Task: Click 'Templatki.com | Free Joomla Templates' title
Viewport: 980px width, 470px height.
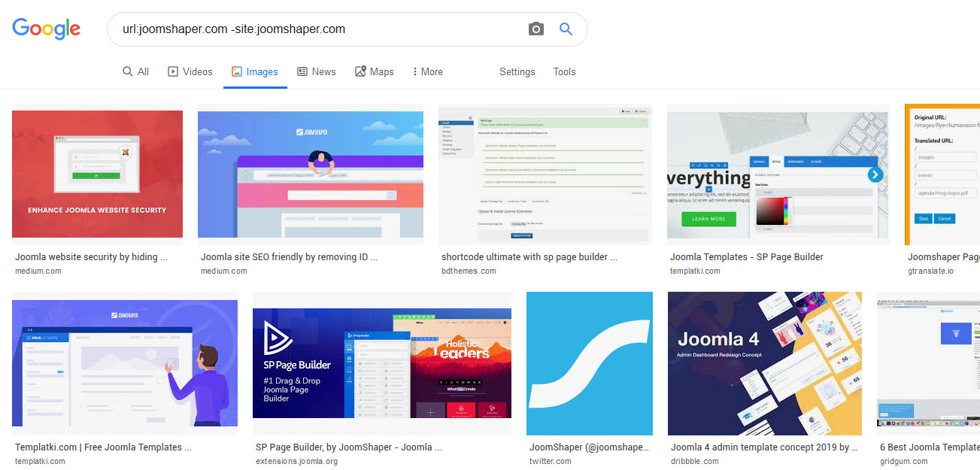Action: (x=104, y=447)
